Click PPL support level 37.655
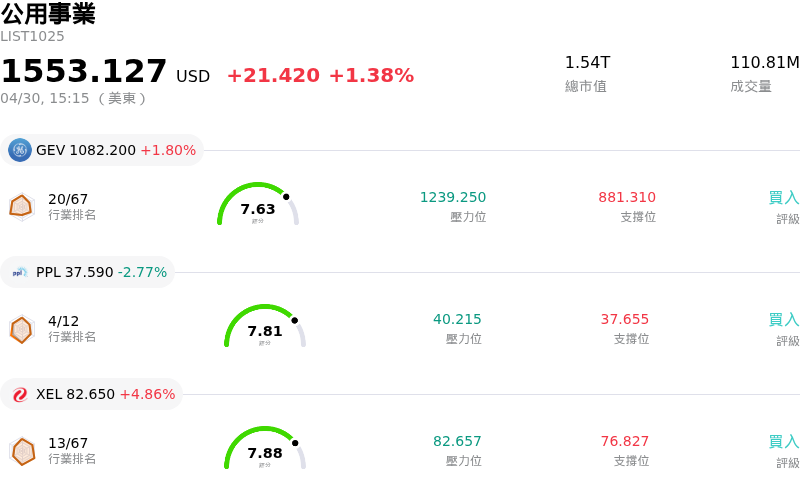The height and width of the screenshot is (488, 800). (x=625, y=320)
